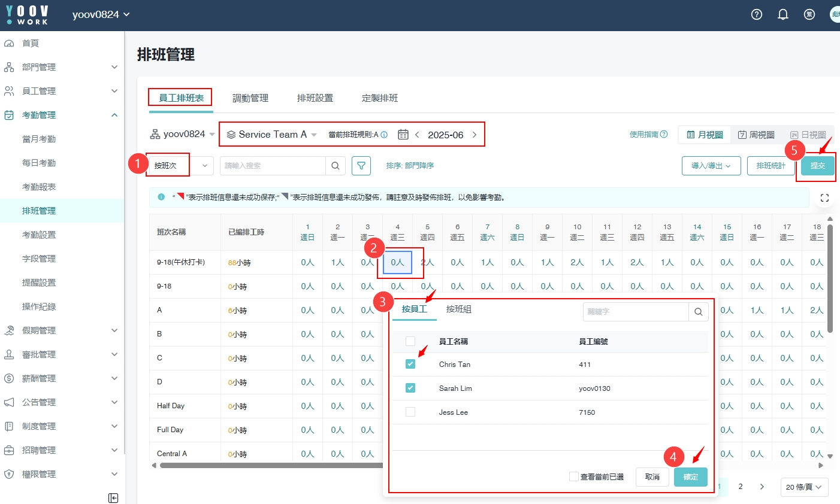Screen dimensions: 840x504
Task: Click the 提交 submit button
Action: tap(817, 166)
